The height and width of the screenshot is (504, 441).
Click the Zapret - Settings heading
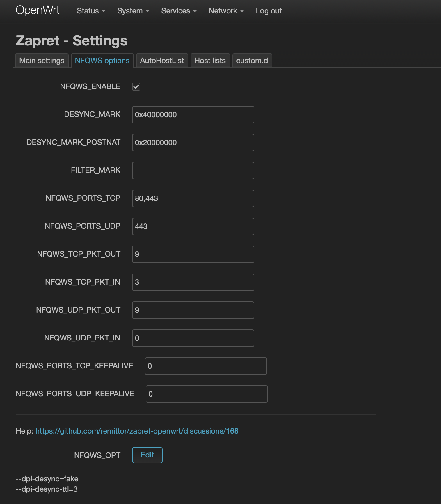click(72, 40)
